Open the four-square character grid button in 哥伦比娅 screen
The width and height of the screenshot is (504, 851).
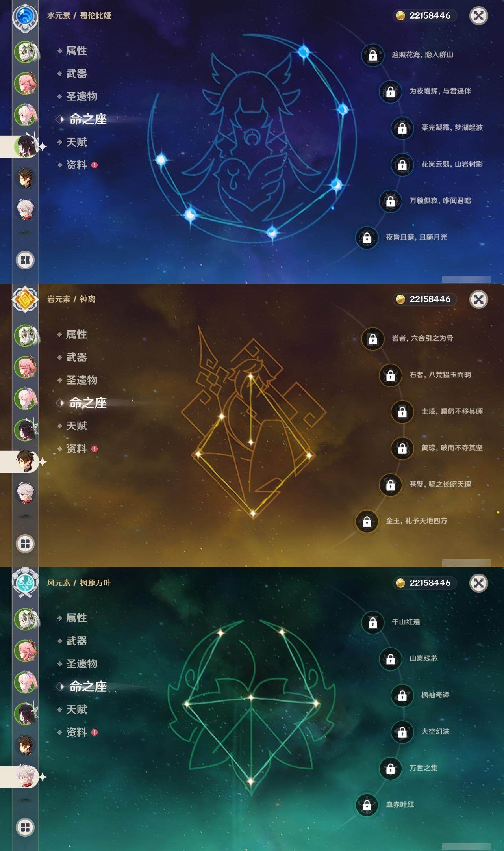[25, 260]
